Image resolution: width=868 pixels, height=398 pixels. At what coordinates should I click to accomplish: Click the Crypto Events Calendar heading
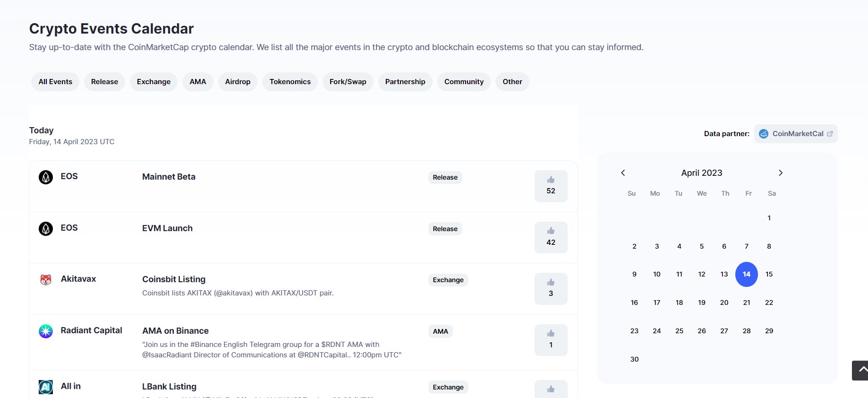tap(111, 29)
